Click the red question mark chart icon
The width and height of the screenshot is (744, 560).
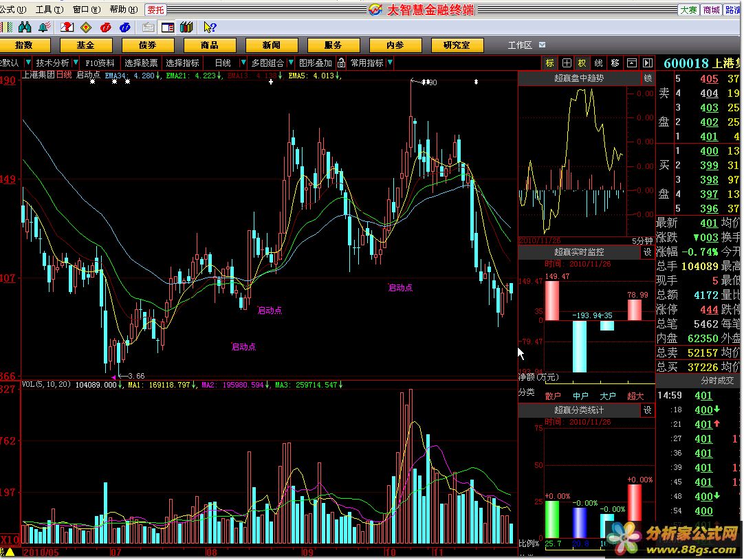[x=67, y=27]
